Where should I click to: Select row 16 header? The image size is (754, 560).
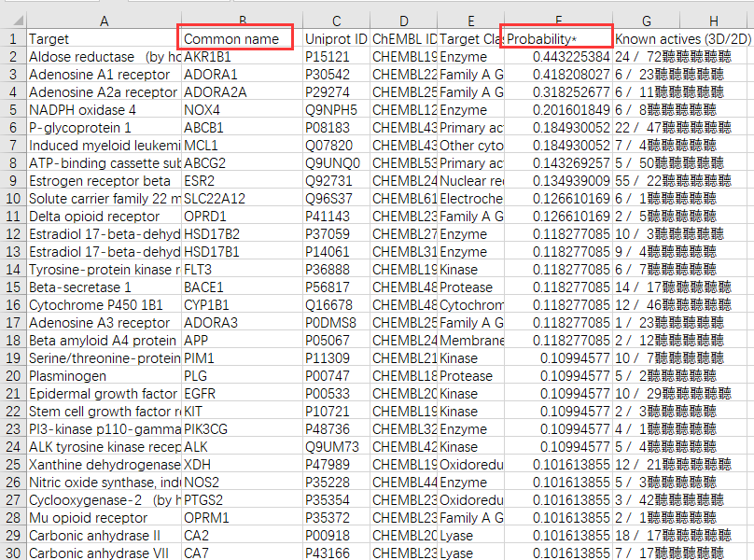point(13,305)
